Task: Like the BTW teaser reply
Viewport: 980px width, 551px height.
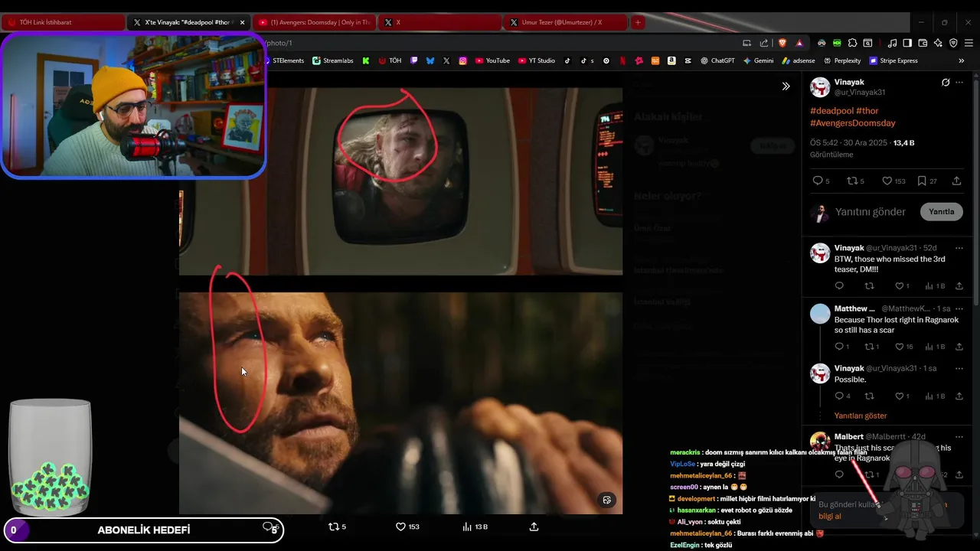Action: [x=902, y=285]
